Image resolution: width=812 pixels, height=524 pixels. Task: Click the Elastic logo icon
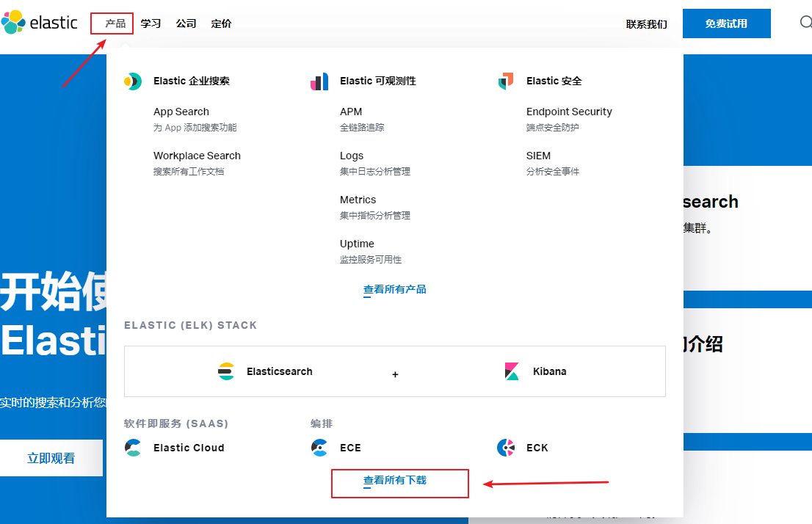(13, 23)
